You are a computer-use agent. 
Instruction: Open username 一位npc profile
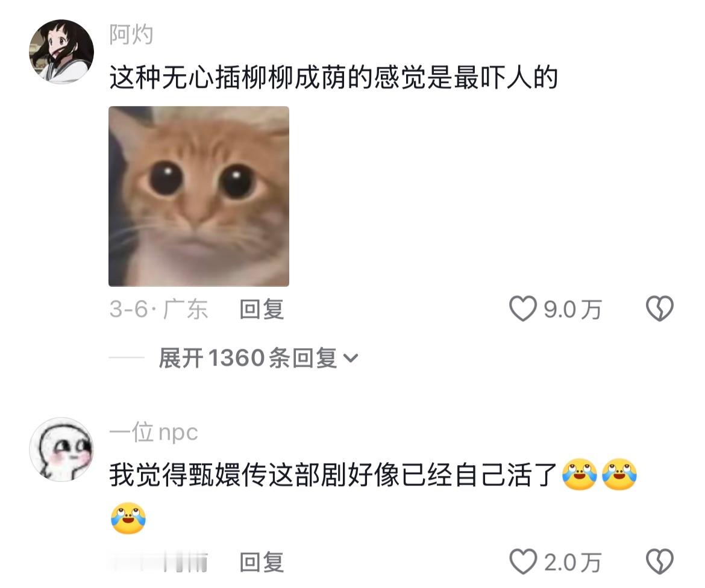pos(154,433)
